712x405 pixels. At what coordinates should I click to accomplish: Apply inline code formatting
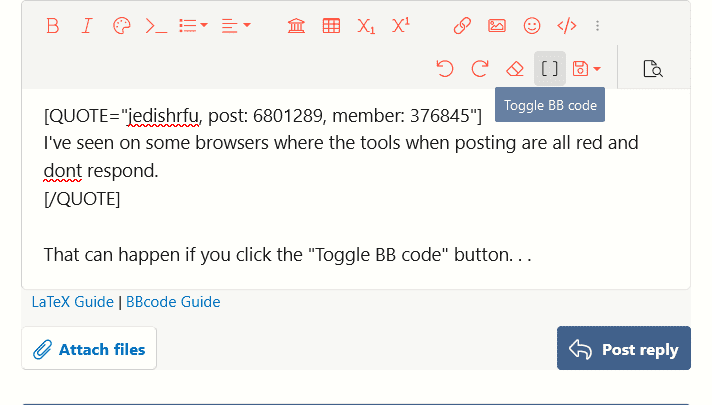[x=156, y=26]
